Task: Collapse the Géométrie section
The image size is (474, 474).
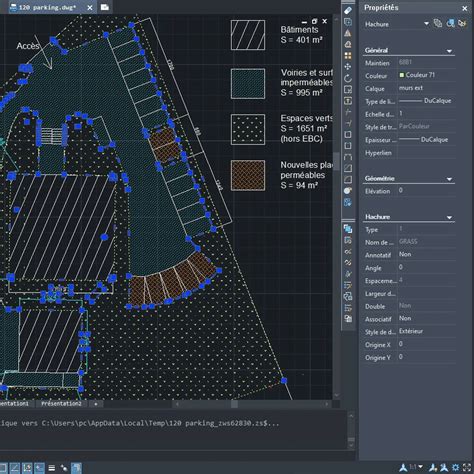Action: tap(449, 179)
